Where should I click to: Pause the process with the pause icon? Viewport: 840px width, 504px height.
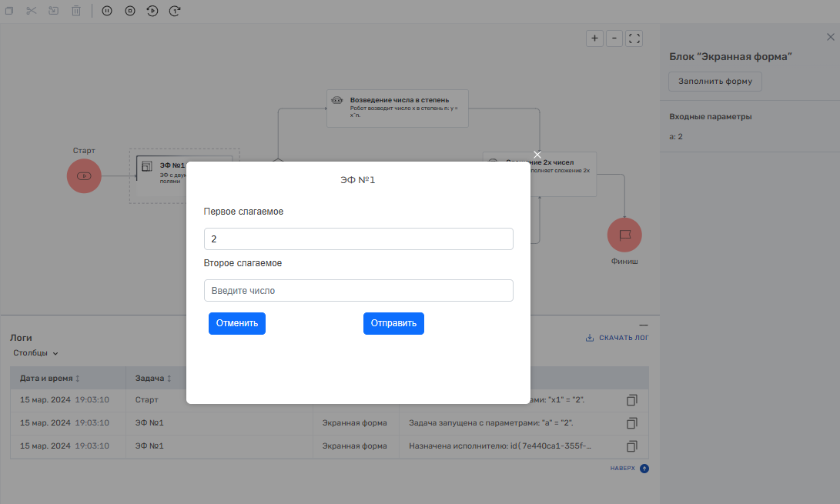pos(107,11)
